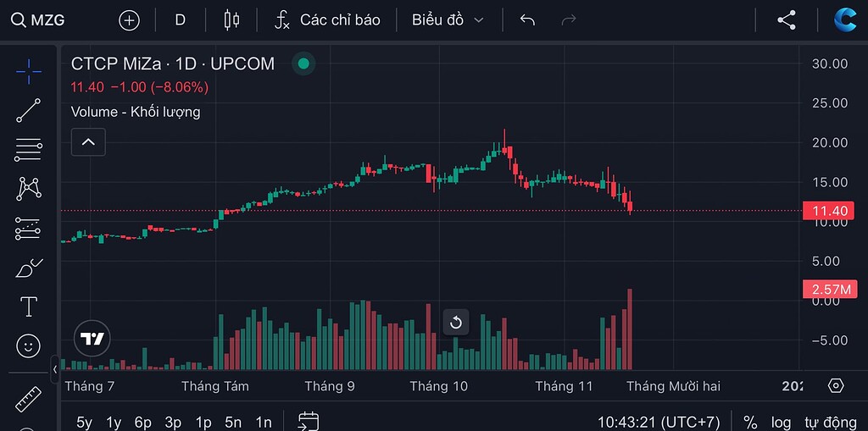Screen dimensions: 868x431
Task: Toggle the percent scale mode
Action: 750,422
